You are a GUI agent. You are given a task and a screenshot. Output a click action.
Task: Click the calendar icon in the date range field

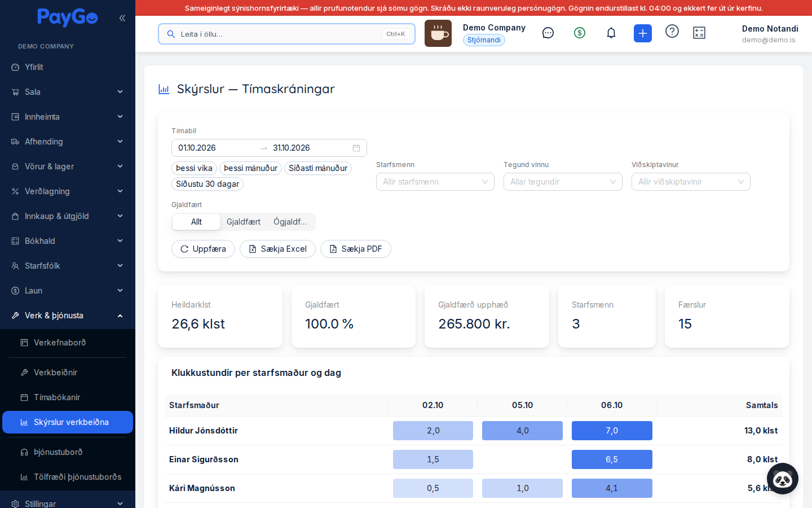(x=356, y=148)
